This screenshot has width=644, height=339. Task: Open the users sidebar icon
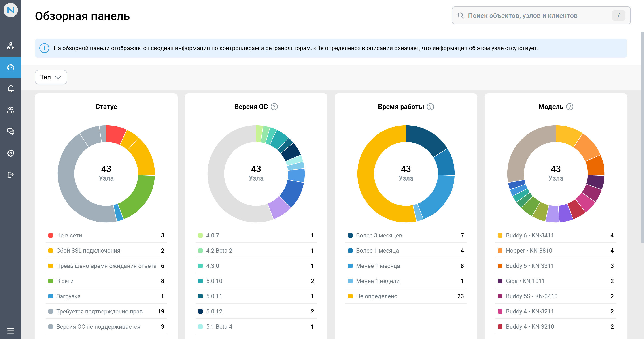[x=11, y=110]
